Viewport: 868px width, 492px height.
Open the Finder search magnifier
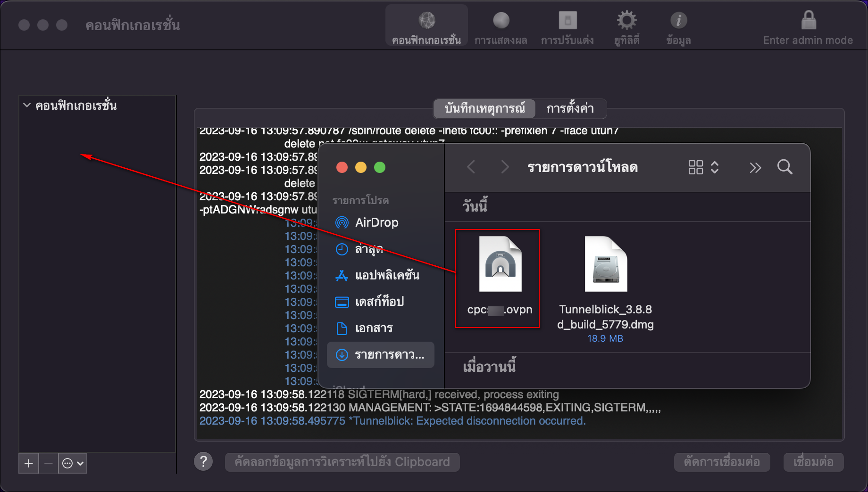[785, 167]
